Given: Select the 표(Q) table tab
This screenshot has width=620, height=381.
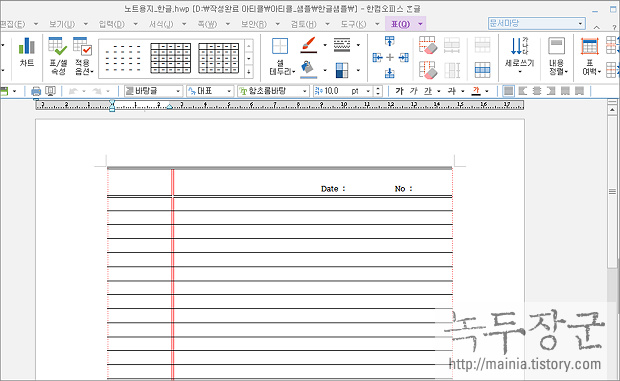Looking at the screenshot, I should [x=401, y=24].
